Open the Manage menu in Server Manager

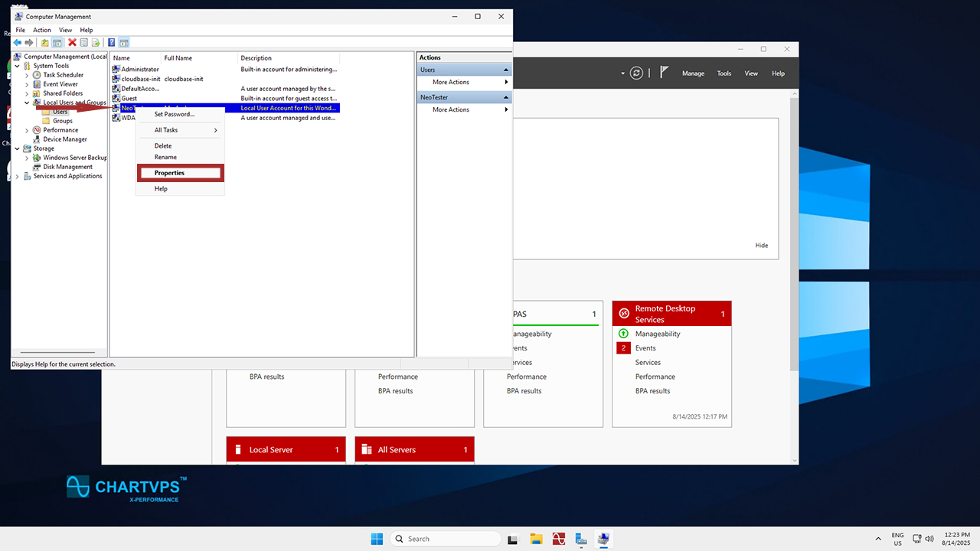tap(693, 73)
